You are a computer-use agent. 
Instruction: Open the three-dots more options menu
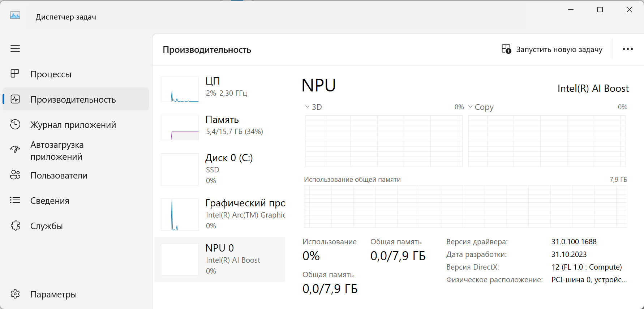(x=628, y=49)
